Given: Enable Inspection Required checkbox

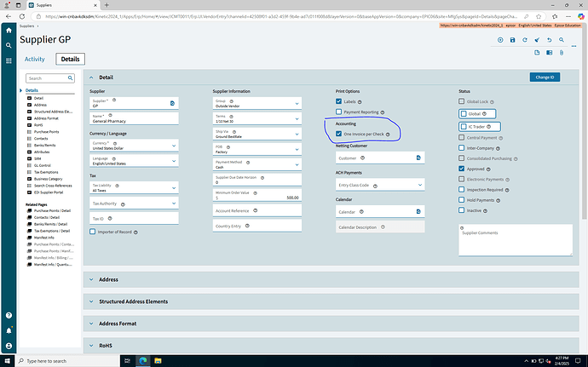Looking at the screenshot, I should (462, 189).
